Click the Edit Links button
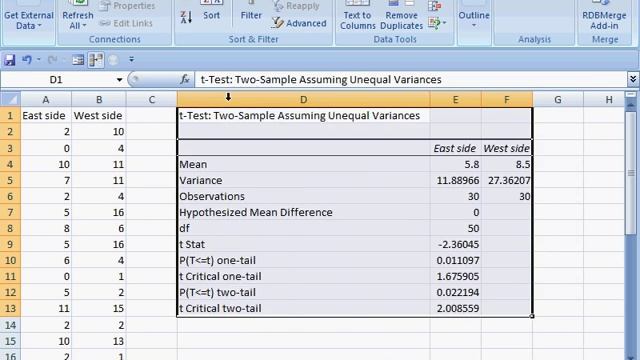Image resolution: width=640 pixels, height=360 pixels. click(126, 23)
